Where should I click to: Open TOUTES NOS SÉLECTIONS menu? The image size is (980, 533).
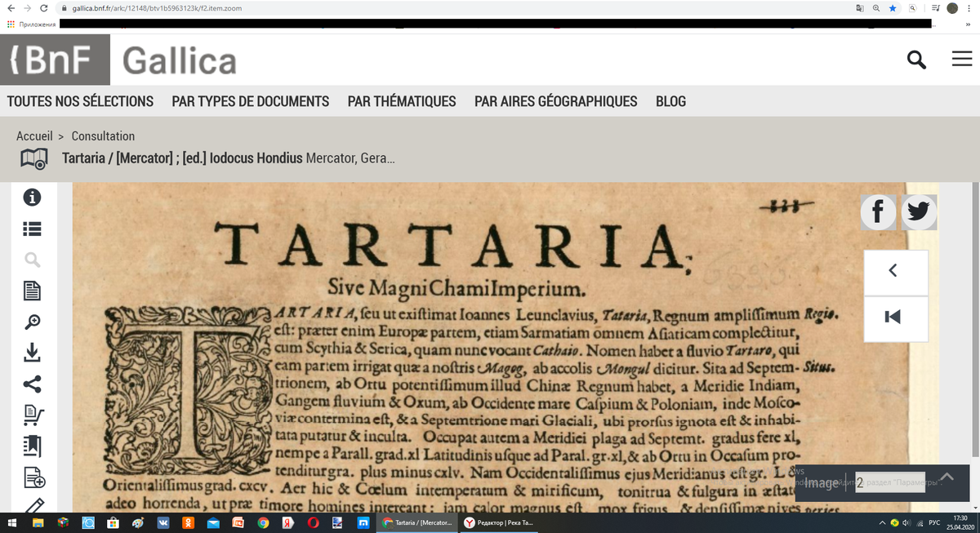(x=80, y=101)
